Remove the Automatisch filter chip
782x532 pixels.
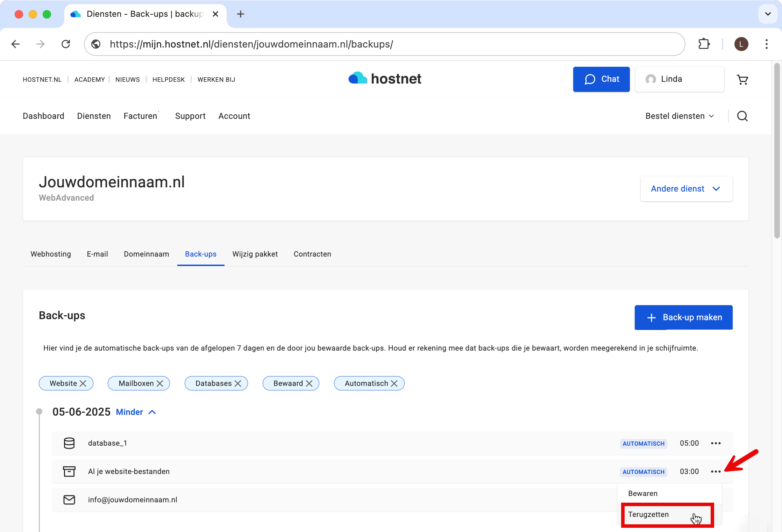(394, 383)
